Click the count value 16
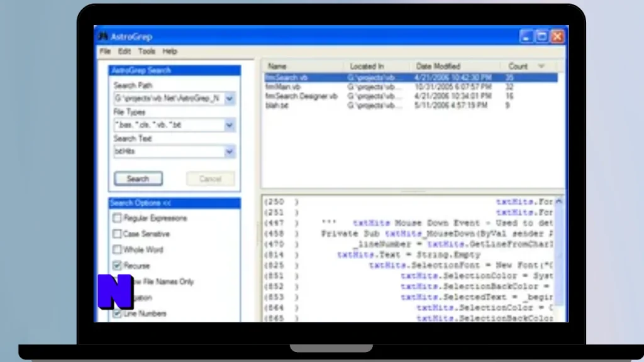This screenshot has width=644, height=362. (x=509, y=96)
